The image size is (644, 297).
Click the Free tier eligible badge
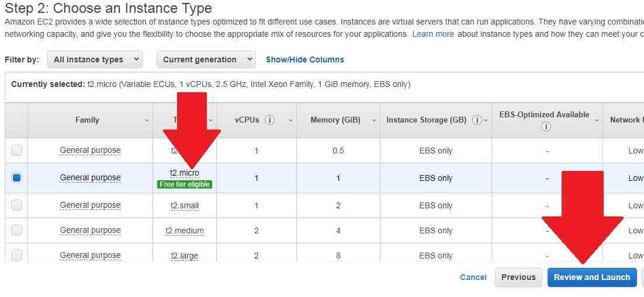[185, 184]
